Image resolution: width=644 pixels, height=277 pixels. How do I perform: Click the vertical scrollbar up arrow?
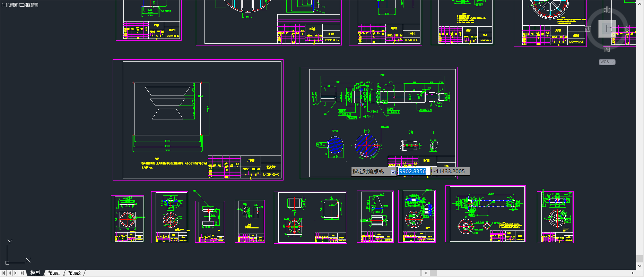pos(640,3)
